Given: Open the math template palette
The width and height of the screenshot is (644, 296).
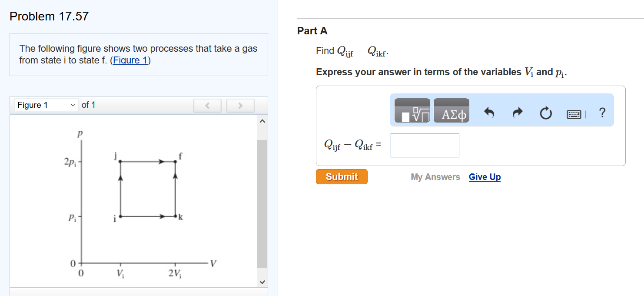Looking at the screenshot, I should (x=411, y=110).
